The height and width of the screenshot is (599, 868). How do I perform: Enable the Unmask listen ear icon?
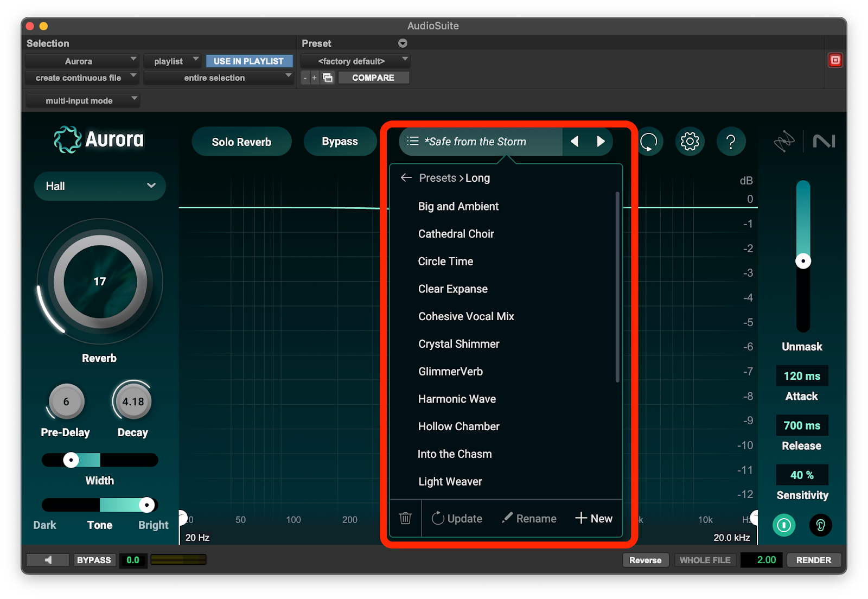[820, 525]
